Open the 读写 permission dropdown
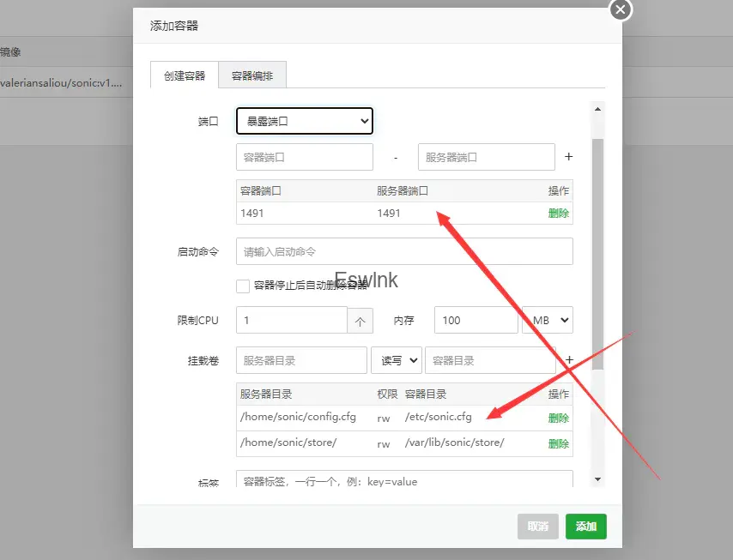This screenshot has width=733, height=560. click(396, 360)
